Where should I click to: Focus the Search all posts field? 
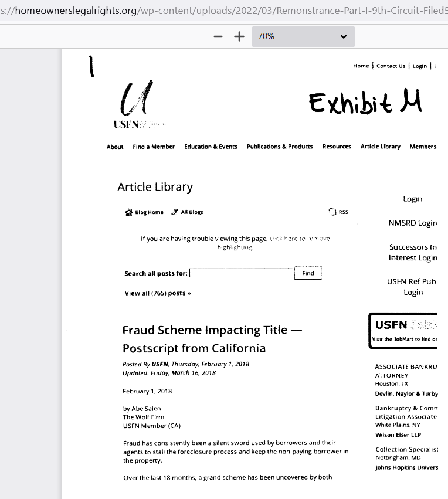coord(241,273)
